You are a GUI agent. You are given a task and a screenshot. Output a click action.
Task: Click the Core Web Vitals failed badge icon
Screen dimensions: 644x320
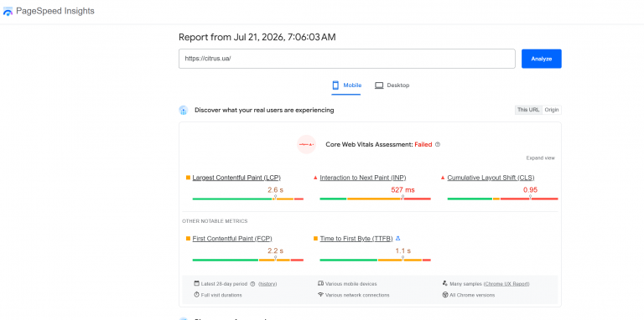tap(306, 144)
